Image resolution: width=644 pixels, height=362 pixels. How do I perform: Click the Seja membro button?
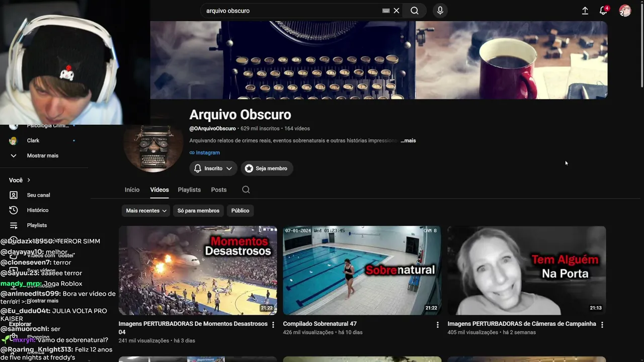tap(267, 168)
